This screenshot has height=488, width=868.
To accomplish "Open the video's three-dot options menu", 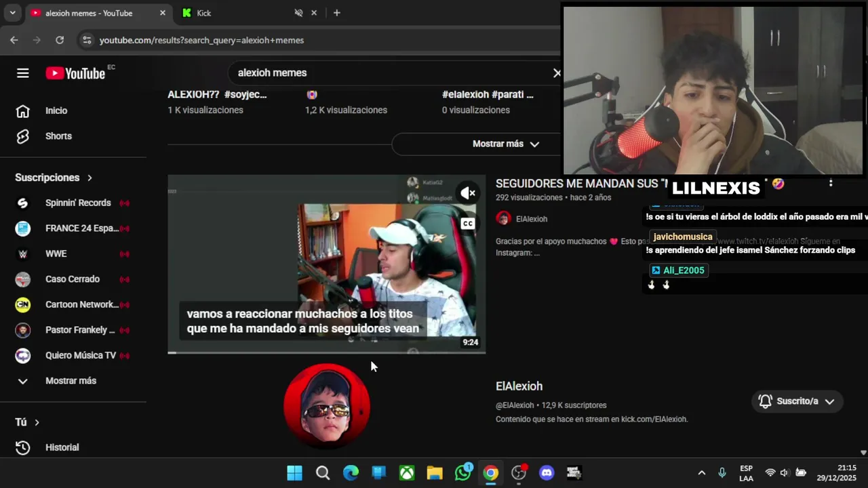I will click(831, 183).
